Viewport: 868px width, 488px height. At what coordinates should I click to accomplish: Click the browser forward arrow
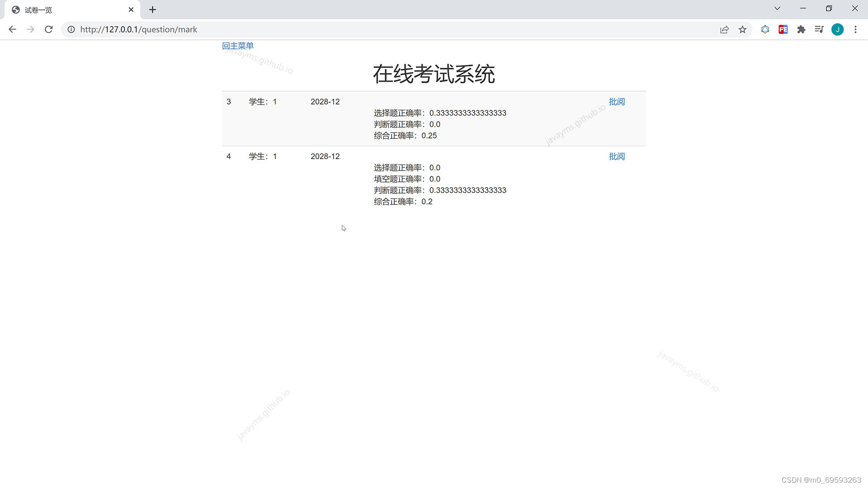click(30, 29)
